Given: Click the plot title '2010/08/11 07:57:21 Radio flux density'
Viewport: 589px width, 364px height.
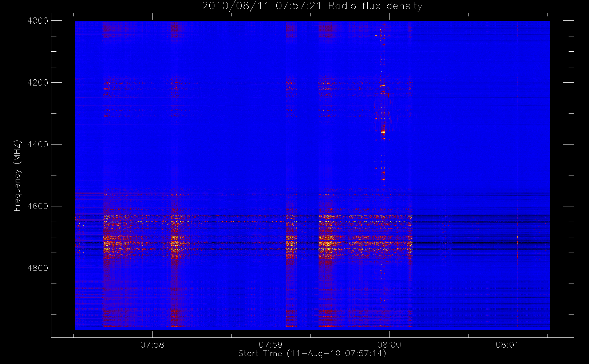Looking at the screenshot, I should pyautogui.click(x=312, y=6).
